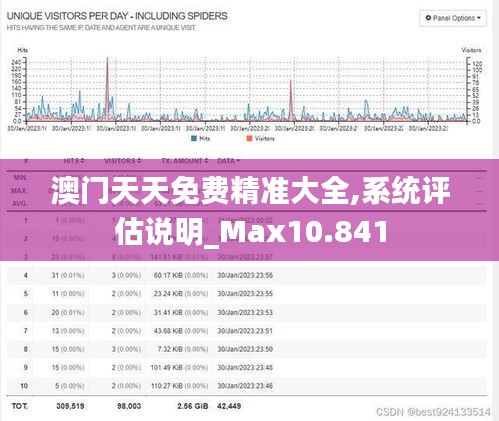
Task: Click the '110.27 KiB' transfer amount
Action: pos(166,386)
